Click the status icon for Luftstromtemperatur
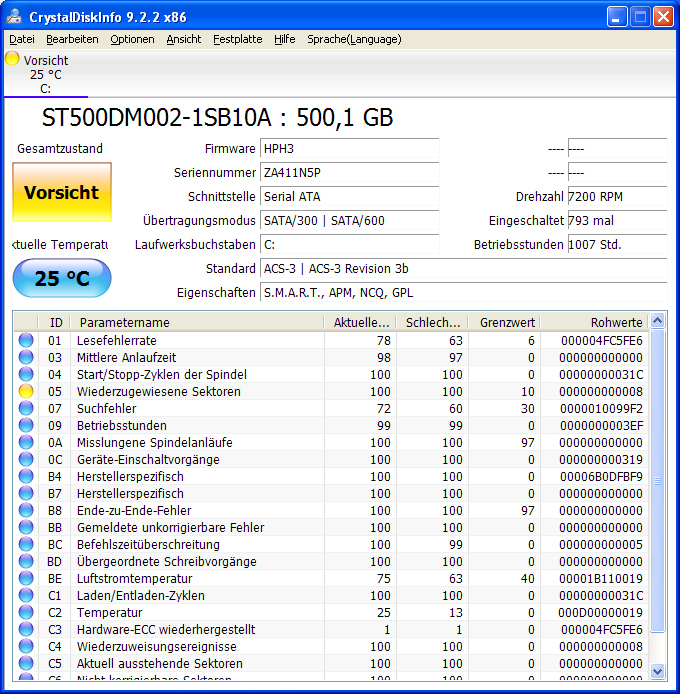680x694 pixels. pyautogui.click(x=26, y=578)
